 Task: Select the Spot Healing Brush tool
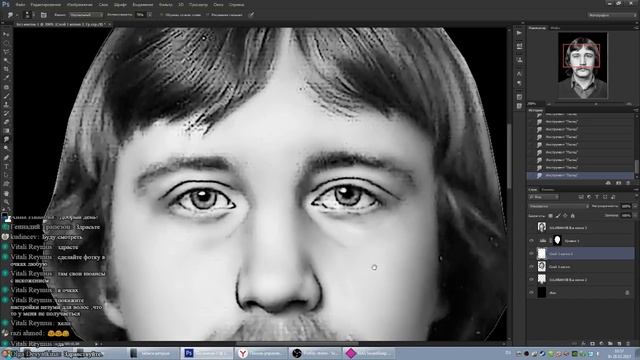click(6, 87)
